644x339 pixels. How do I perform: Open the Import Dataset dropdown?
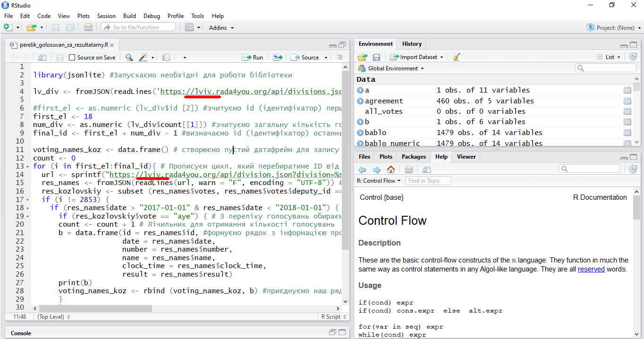click(x=416, y=57)
